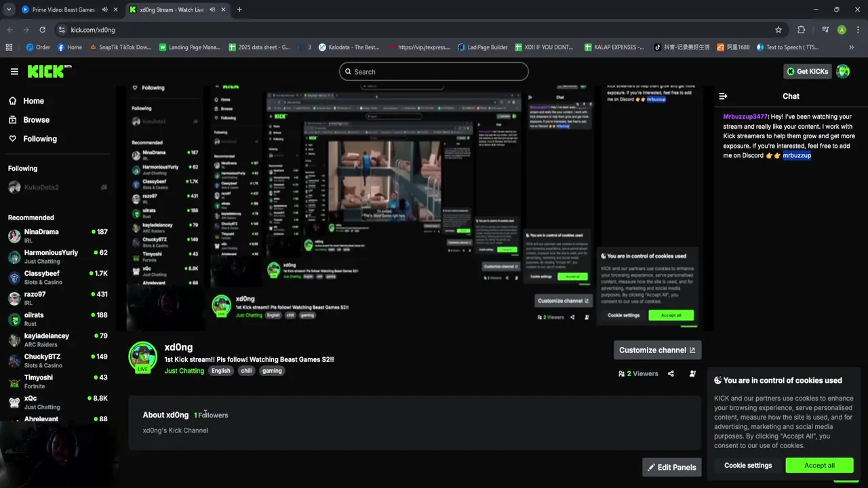Focus the Kick Search field
Viewport: 868px width, 488px height.
click(x=434, y=71)
